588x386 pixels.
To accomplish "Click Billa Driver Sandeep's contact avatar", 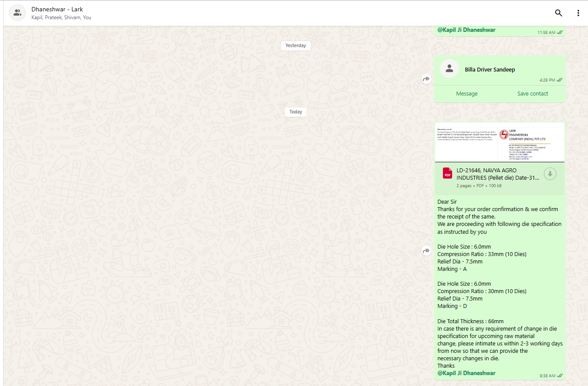I will point(449,69).
